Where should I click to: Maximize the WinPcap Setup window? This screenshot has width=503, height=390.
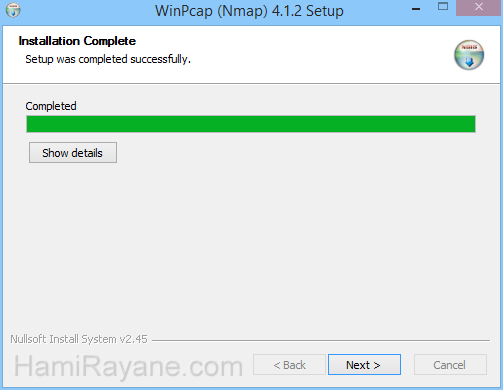pyautogui.click(x=443, y=7)
